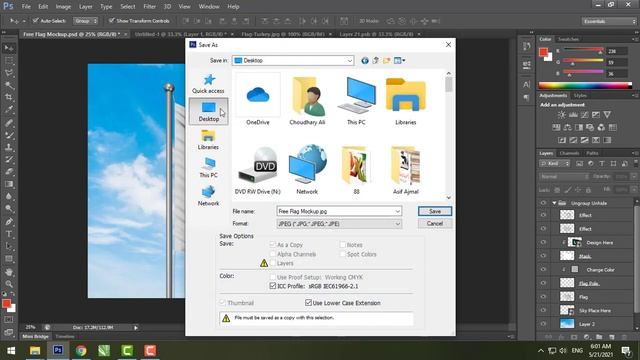The height and width of the screenshot is (360, 640).
Task: Open the Save in location dropdown
Action: point(350,60)
